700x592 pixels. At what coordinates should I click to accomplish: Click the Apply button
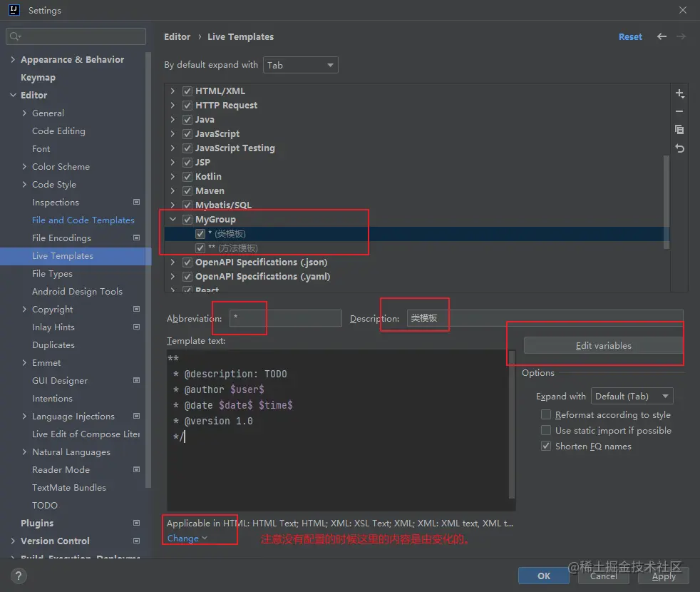coord(664,576)
